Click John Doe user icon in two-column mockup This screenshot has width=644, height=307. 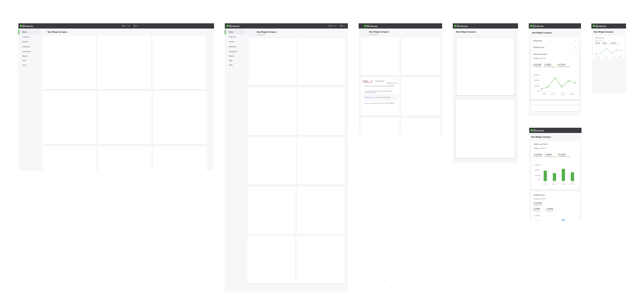(x=329, y=26)
